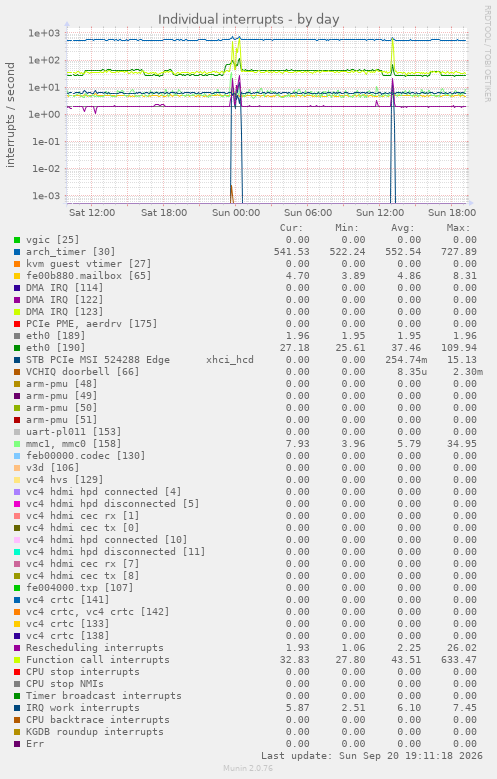Viewport: 497px width, 779px height.
Task: Click the IRQ work interrupts swatch
Action: tap(17, 708)
